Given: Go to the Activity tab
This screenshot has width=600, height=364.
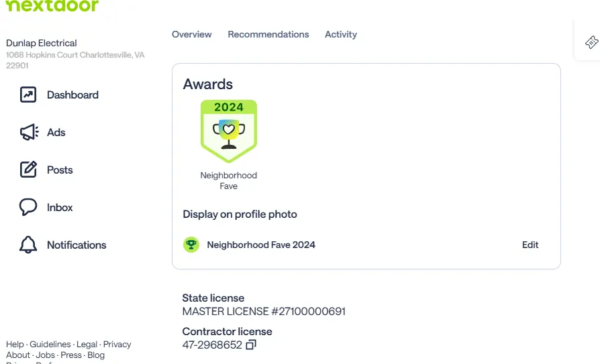Looking at the screenshot, I should tap(341, 34).
